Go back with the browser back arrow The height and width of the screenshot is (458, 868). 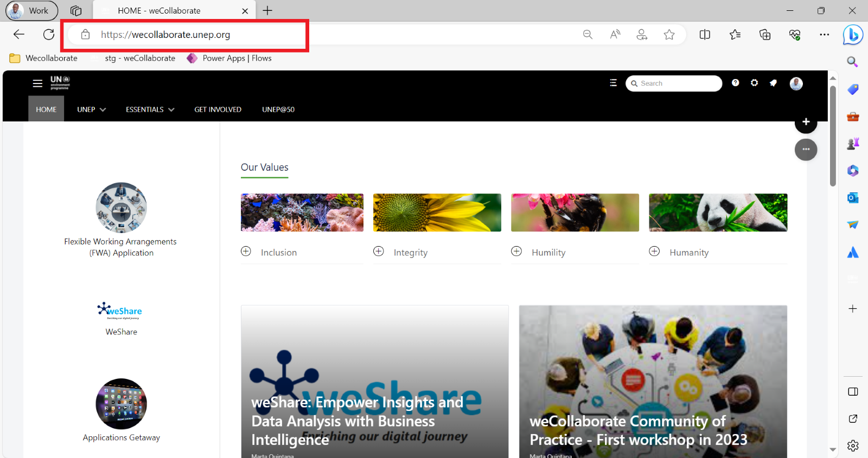point(19,35)
